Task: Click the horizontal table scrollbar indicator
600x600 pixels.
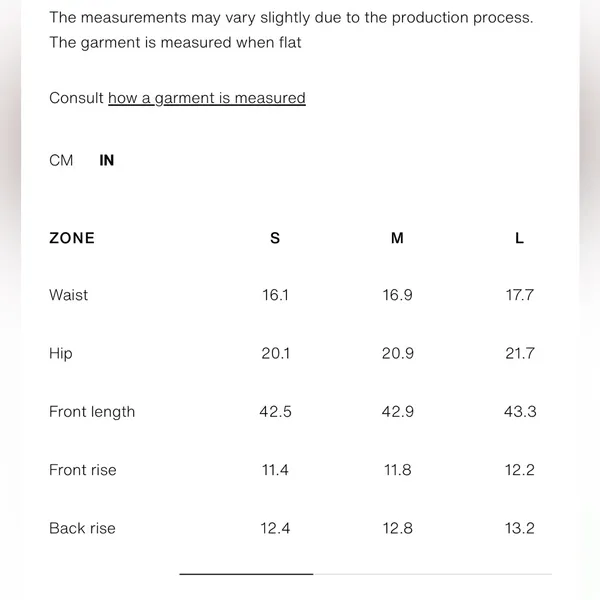Action: [246, 574]
